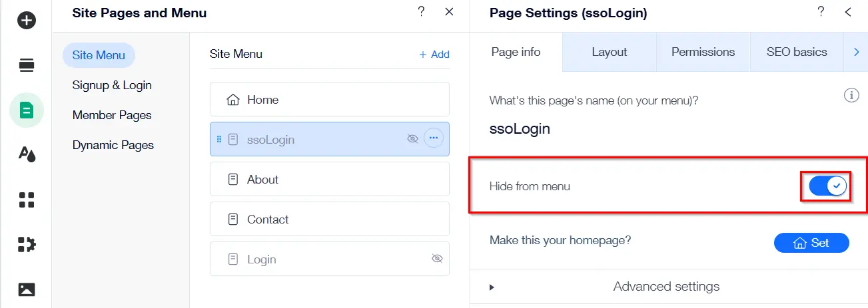Screen dimensions: 868x308
Task: Open the Add Apps grid icon
Action: click(27, 200)
